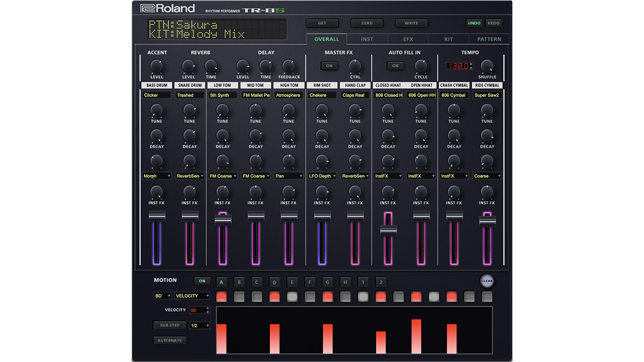Viewport: 644px width, 362px height.
Task: Click the SEND button
Action: tap(367, 23)
